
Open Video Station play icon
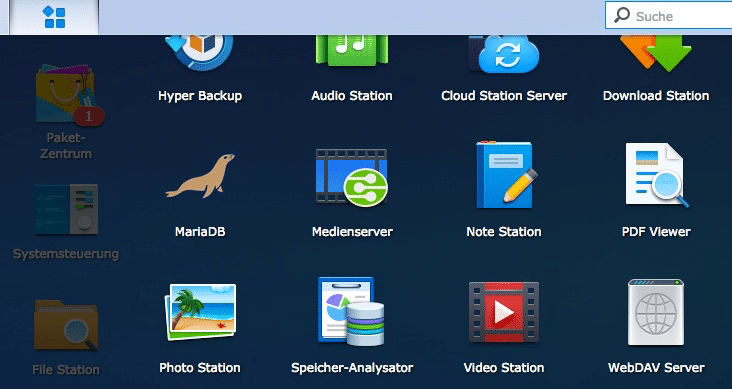pos(504,312)
